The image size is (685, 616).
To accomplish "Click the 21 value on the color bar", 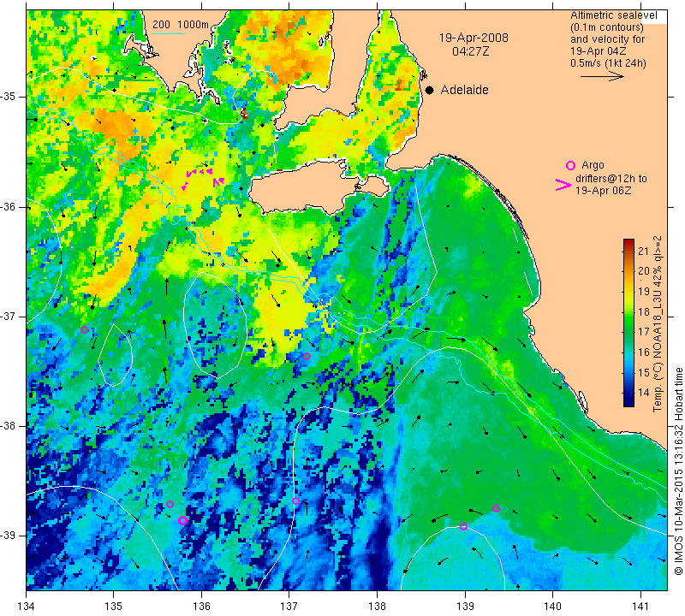I will pyautogui.click(x=644, y=251).
